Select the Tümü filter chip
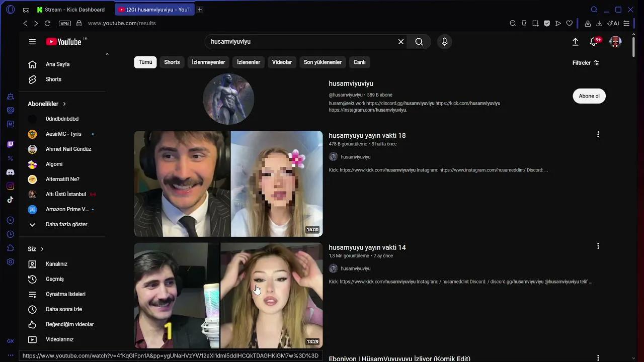The width and height of the screenshot is (644, 362). pyautogui.click(x=145, y=62)
